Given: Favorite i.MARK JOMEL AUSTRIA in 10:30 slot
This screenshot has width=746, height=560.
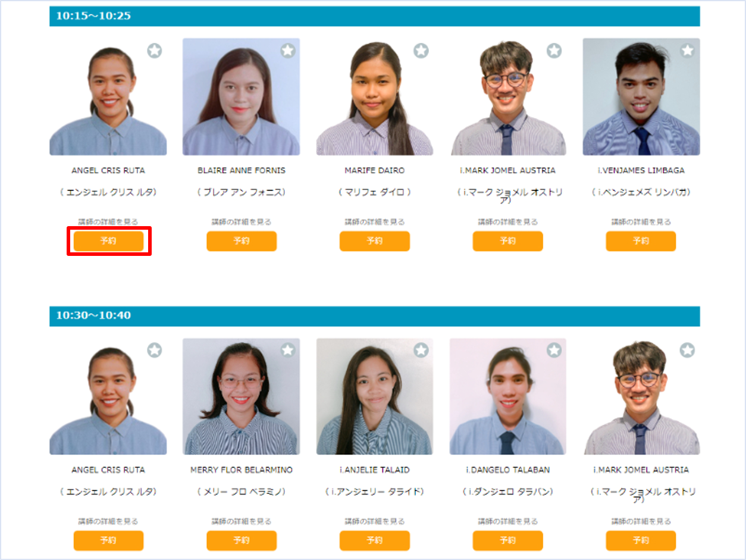Looking at the screenshot, I should 688,350.
